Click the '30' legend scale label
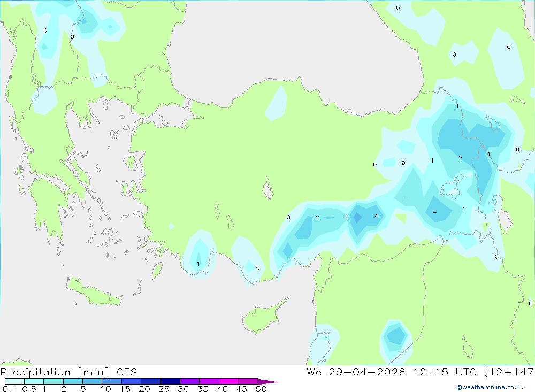 point(184,389)
